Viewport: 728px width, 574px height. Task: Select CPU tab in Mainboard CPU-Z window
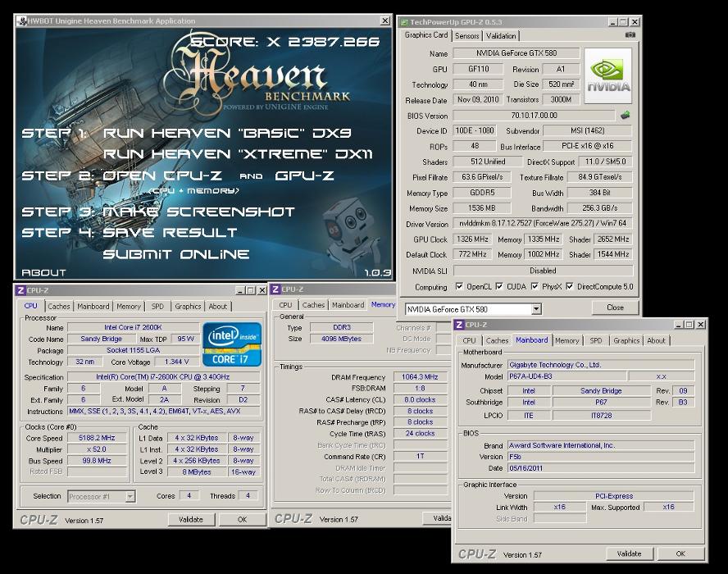pos(470,340)
